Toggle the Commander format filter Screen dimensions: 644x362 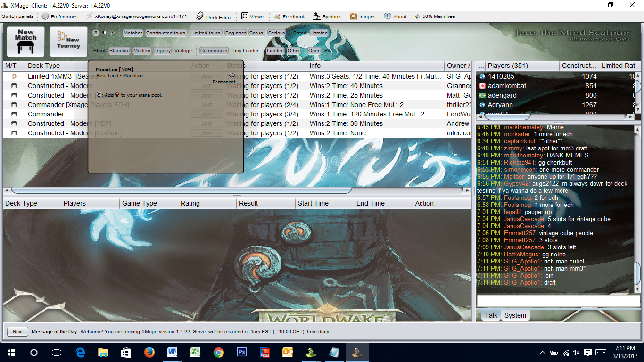(214, 51)
